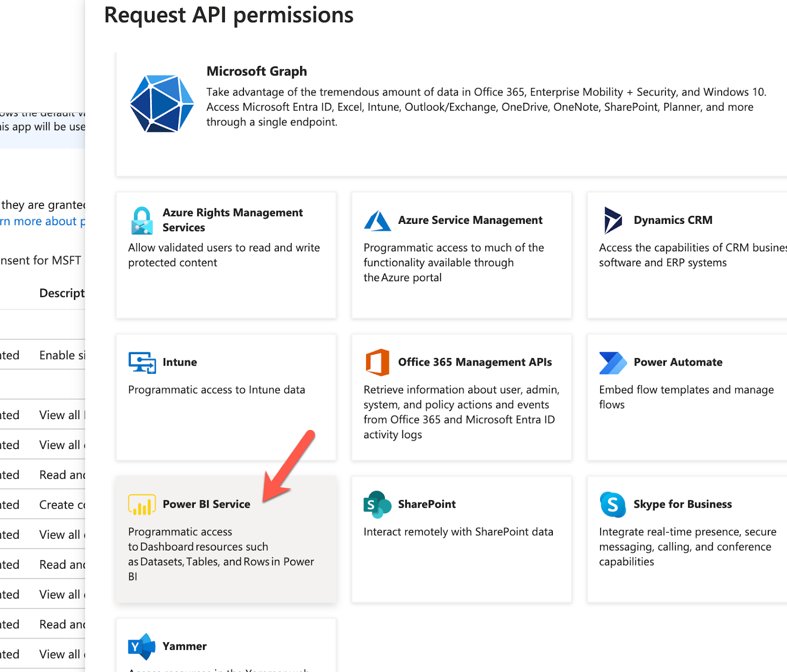Click the learn more about link in background page

pyautogui.click(x=43, y=221)
